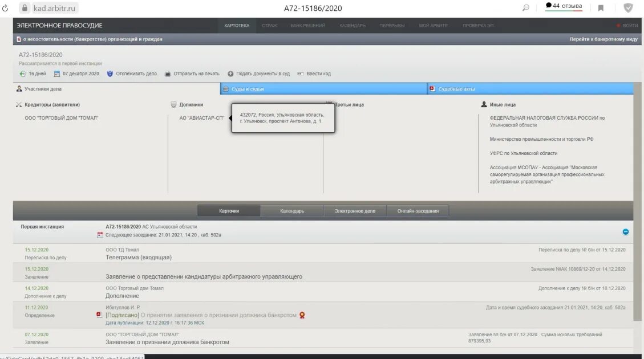The image size is (644, 359).
Task: Open Заявление о представлении кандидатуры арбитражного управляющего
Action: tap(204, 276)
